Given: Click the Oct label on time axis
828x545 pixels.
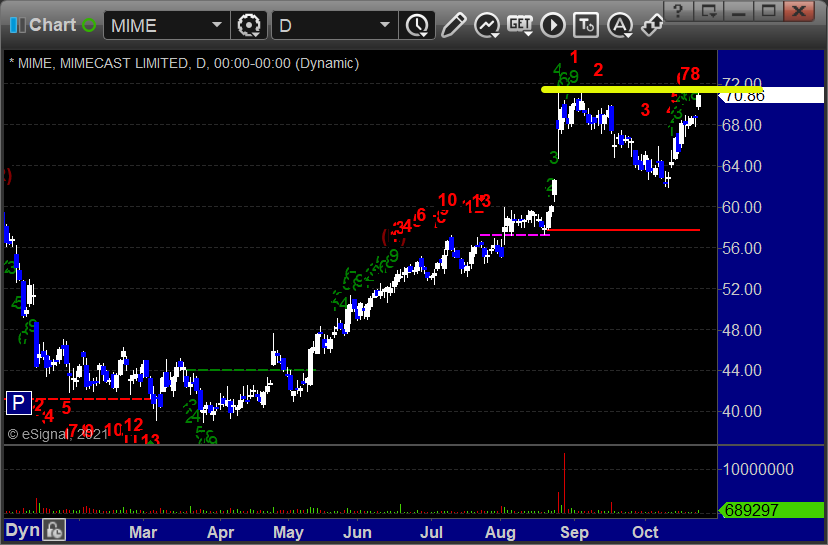Looking at the screenshot, I should coord(645,532).
